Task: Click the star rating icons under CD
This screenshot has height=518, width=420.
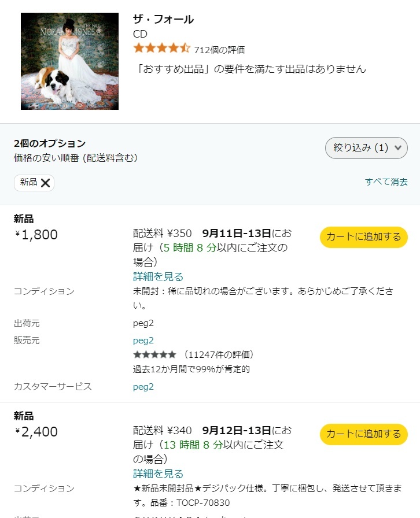Action: tap(161, 49)
